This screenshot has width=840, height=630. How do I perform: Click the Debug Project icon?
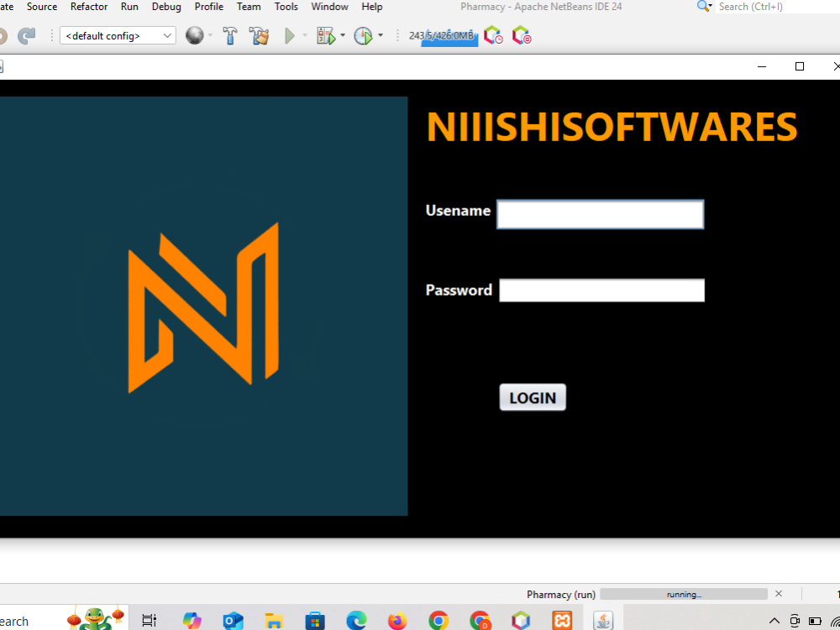point(326,36)
